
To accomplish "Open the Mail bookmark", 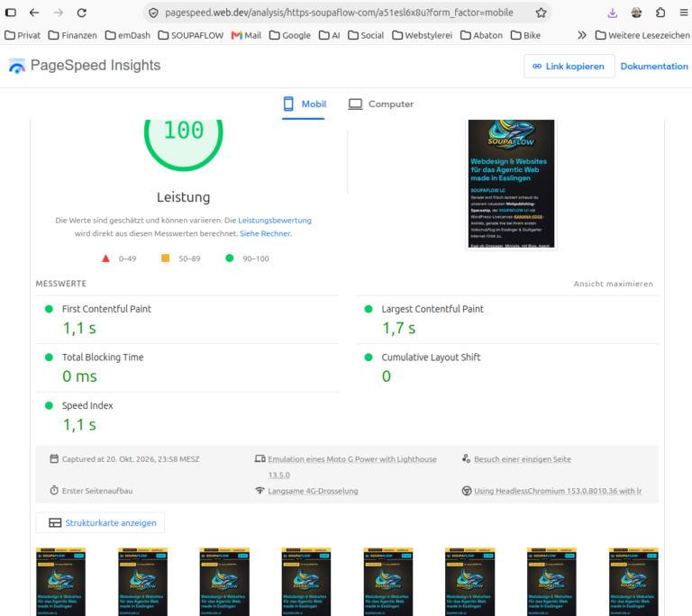I will (x=246, y=35).
